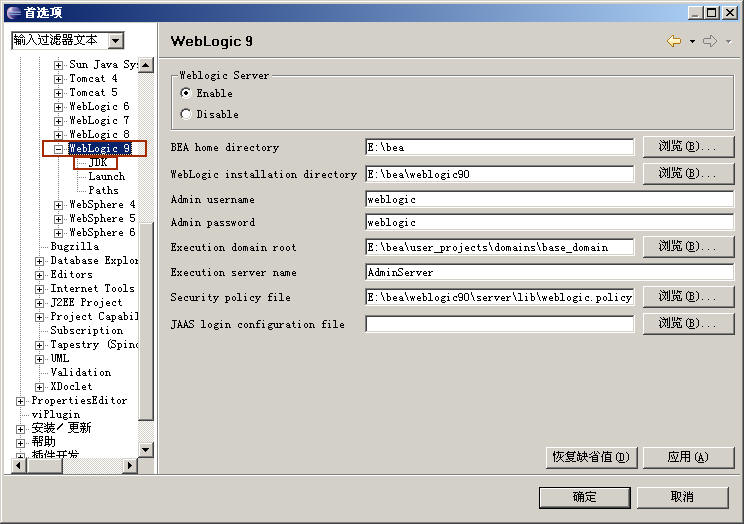
Task: Expand the Sun Java System node
Action: tap(58, 65)
